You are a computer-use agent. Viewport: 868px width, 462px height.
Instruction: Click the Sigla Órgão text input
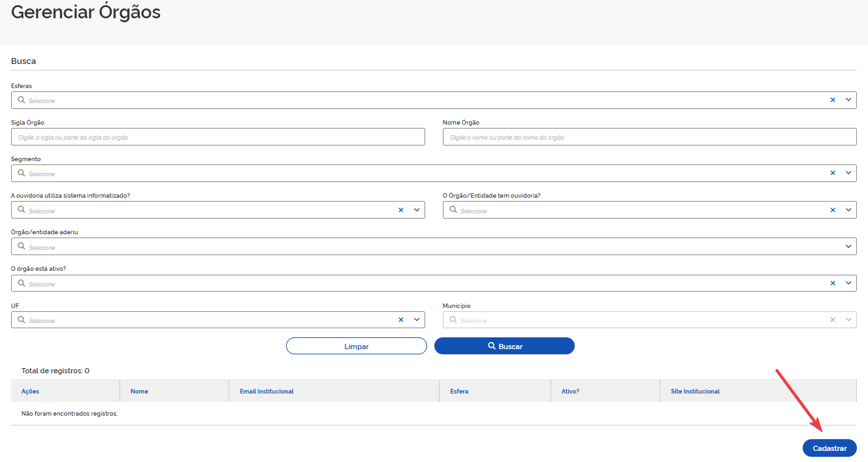217,137
